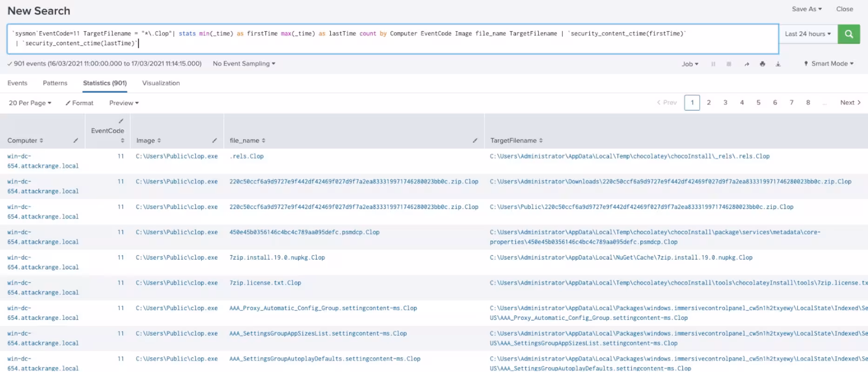This screenshot has height=372, width=868.
Task: Switch to the Events tab
Action: pyautogui.click(x=17, y=83)
